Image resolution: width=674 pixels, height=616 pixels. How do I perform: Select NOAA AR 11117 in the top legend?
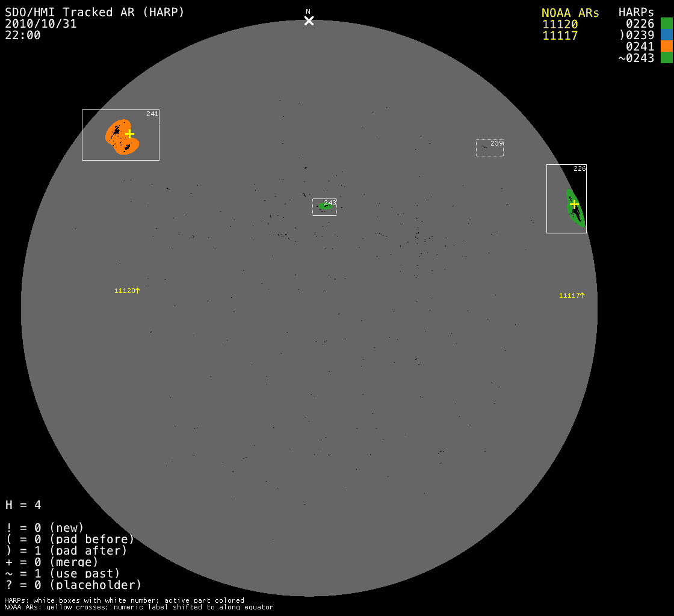[560, 35]
